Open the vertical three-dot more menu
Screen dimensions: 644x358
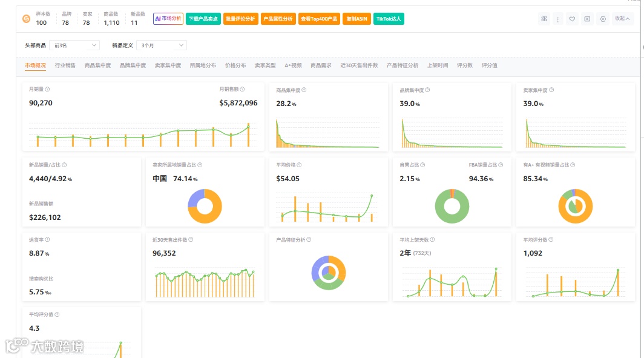pos(558,19)
